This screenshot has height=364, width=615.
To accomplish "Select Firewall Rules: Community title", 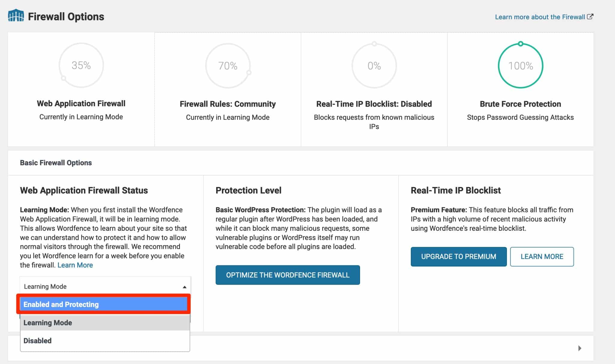I will coord(228,104).
